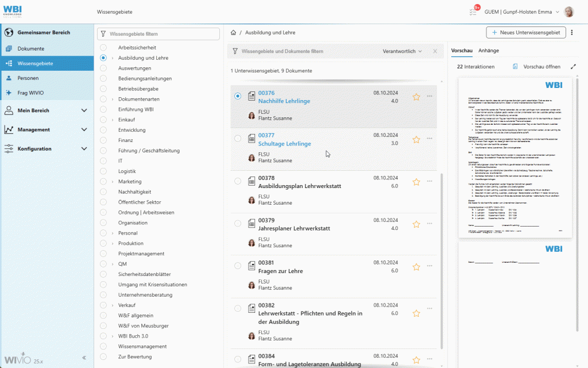Open the three-dot menu beside Neues Unterwissensgebiet

click(x=572, y=32)
